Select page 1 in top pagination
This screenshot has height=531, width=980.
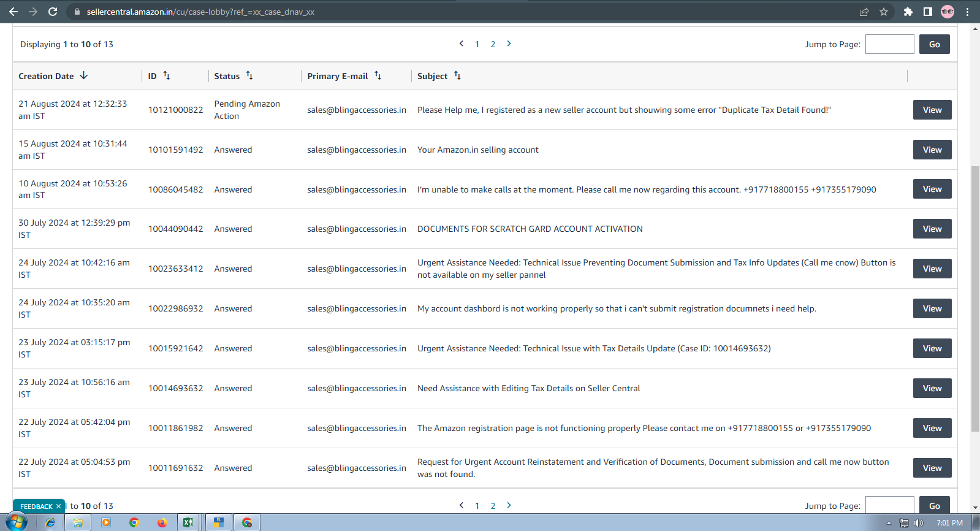pyautogui.click(x=477, y=44)
